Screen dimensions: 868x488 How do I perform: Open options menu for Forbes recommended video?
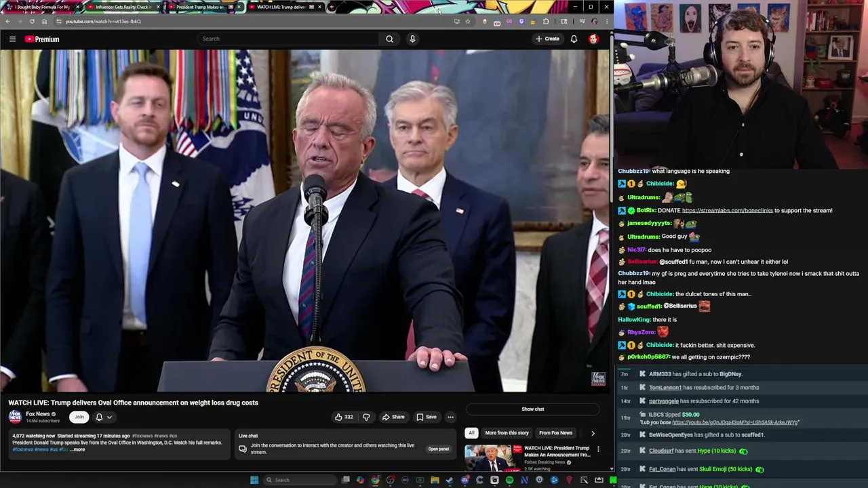click(x=598, y=449)
